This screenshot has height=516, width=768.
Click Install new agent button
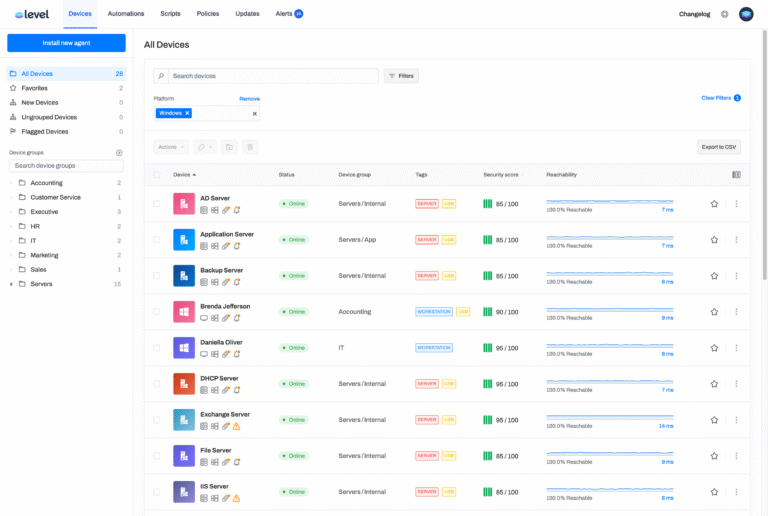(x=66, y=43)
